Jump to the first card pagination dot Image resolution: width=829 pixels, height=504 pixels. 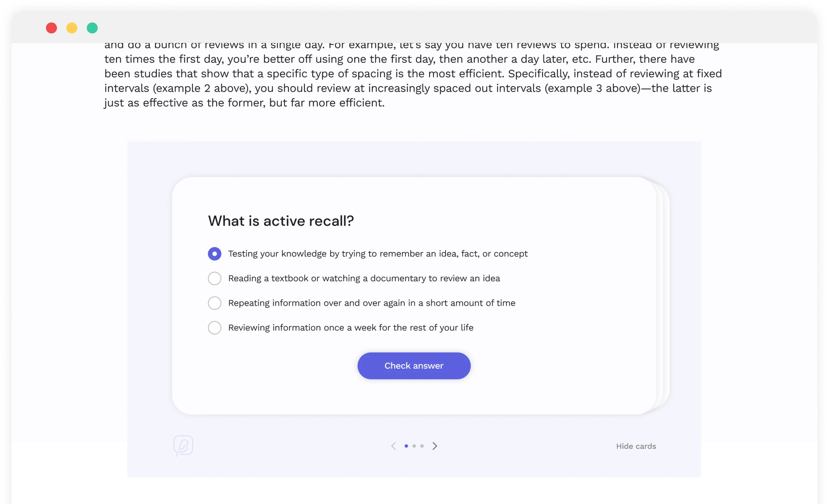(x=406, y=446)
